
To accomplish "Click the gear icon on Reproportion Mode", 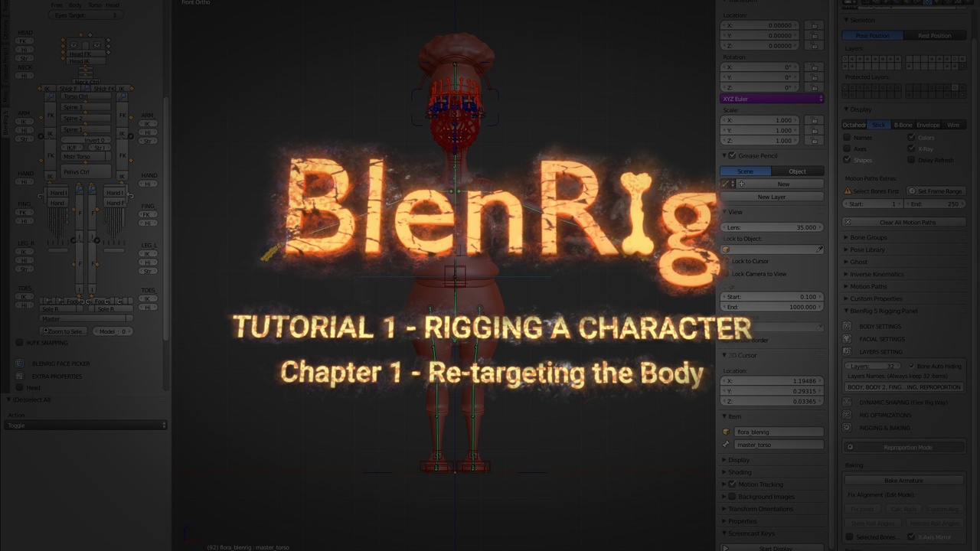I will click(850, 447).
